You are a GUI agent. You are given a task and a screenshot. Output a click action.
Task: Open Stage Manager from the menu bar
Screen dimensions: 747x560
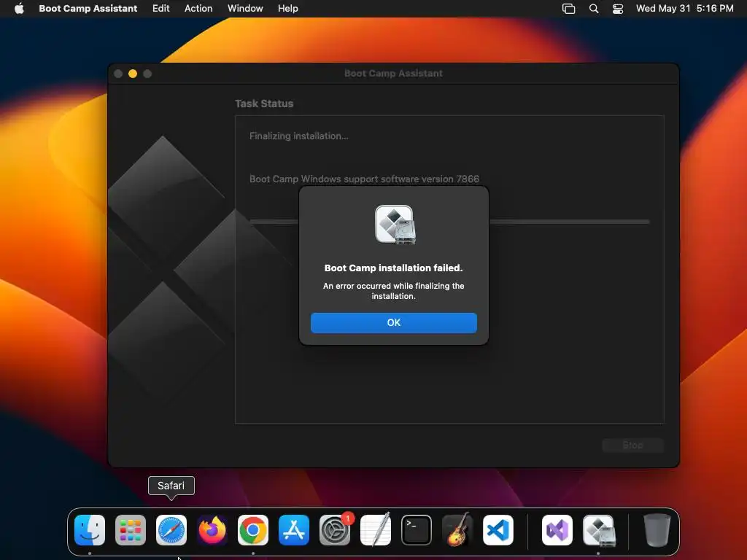pyautogui.click(x=568, y=8)
